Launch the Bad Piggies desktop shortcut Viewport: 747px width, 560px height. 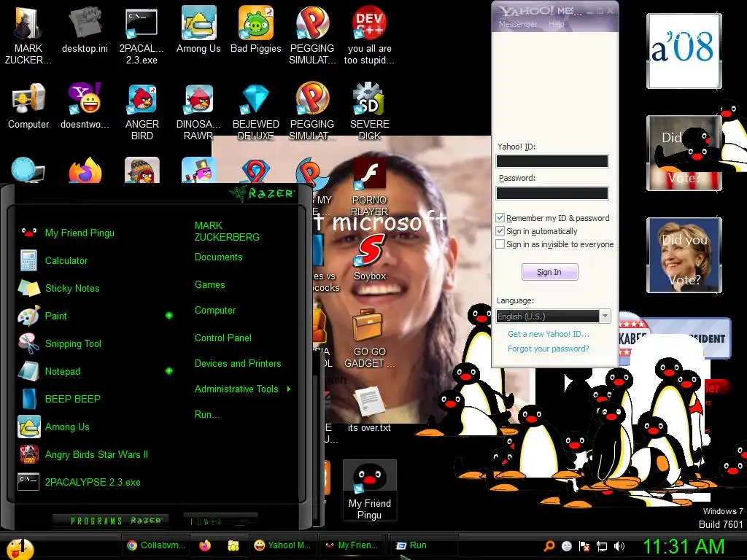coord(256,30)
